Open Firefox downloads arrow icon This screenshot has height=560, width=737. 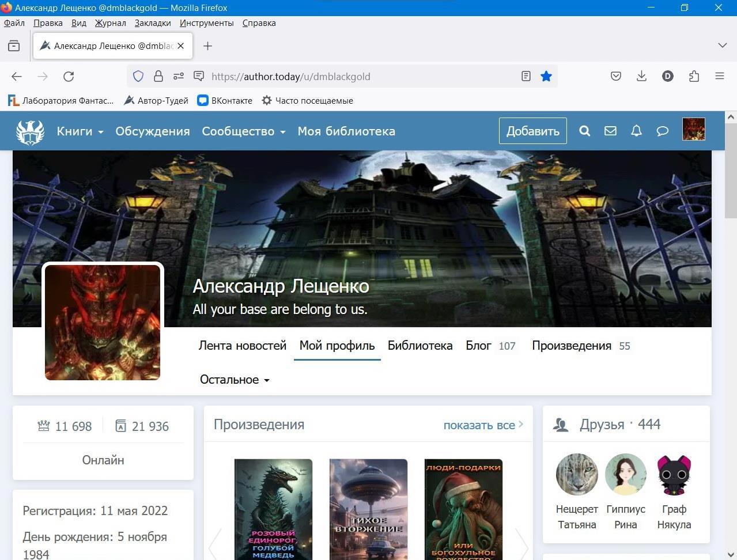(x=641, y=76)
